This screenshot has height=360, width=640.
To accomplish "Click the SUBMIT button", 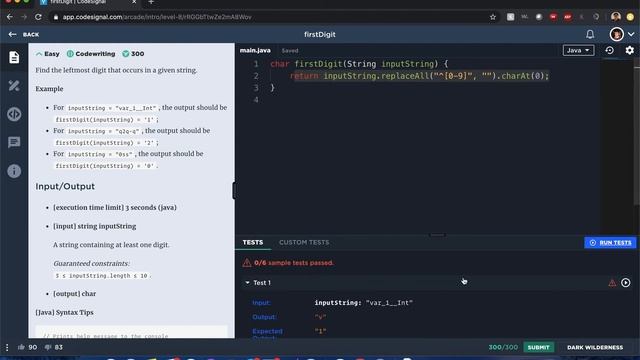I will [538, 347].
